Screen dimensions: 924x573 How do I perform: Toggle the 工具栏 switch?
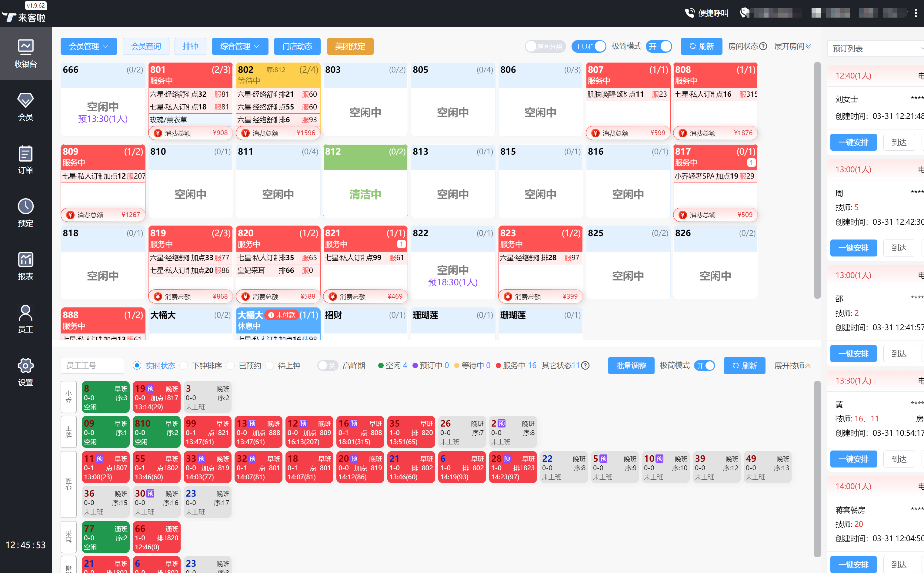click(x=589, y=46)
